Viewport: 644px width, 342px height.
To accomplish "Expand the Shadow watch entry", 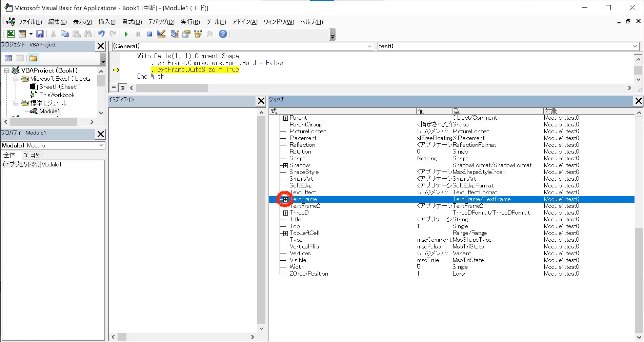I will click(x=285, y=165).
